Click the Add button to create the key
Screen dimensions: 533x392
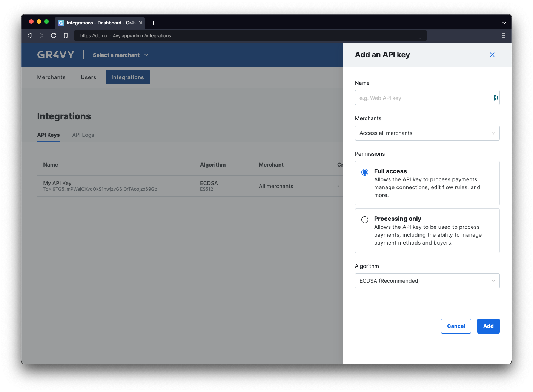coord(488,326)
